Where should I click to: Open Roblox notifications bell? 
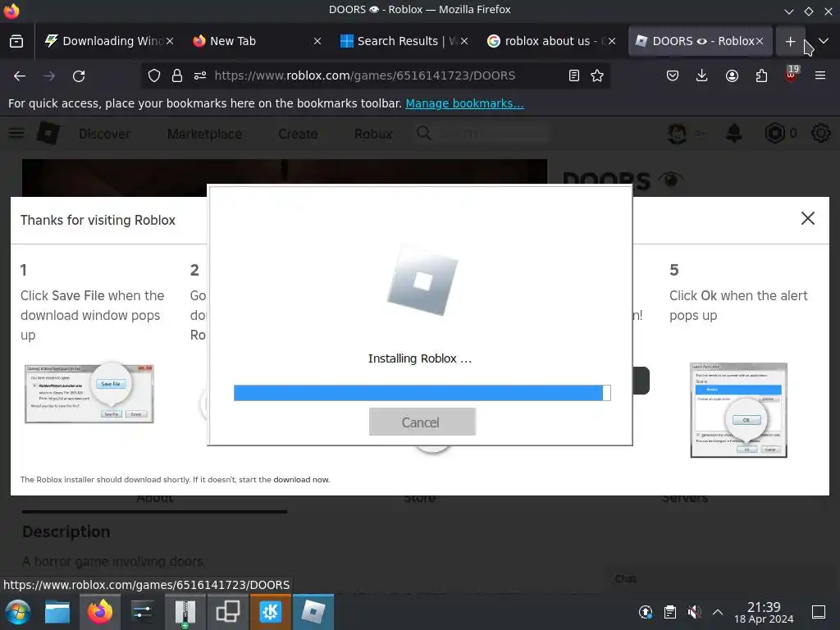733,134
